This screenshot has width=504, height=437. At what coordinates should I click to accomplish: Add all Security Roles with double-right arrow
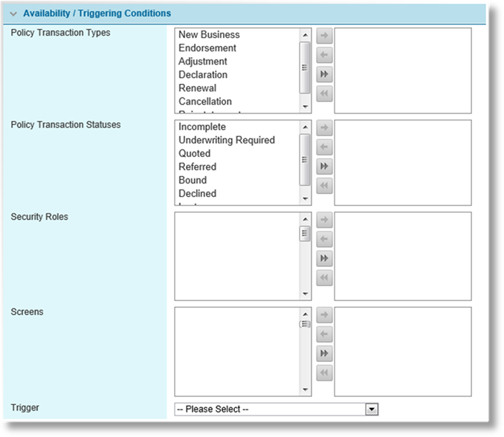[324, 259]
